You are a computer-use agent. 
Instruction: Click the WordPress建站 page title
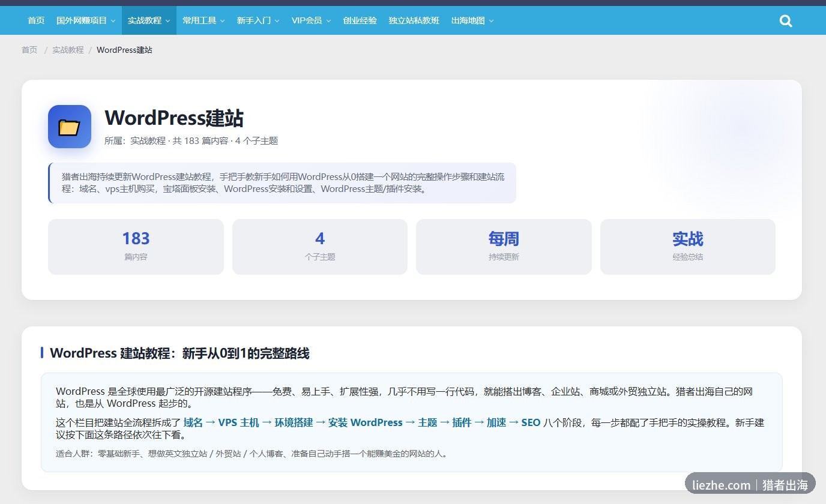click(x=174, y=118)
